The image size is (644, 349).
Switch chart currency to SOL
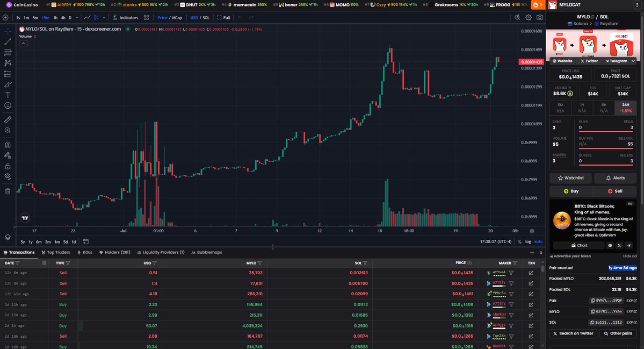click(x=206, y=18)
